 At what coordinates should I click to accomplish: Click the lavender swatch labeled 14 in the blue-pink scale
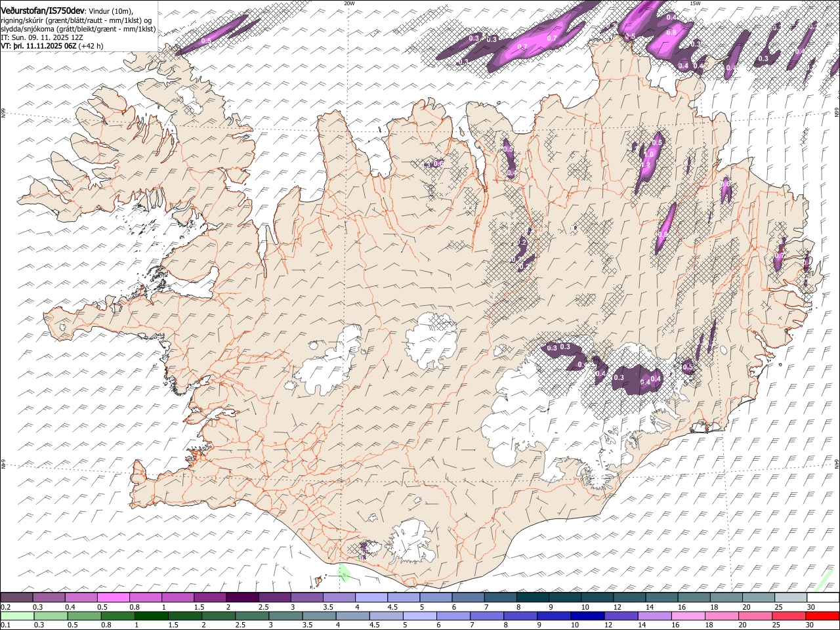click(655, 616)
